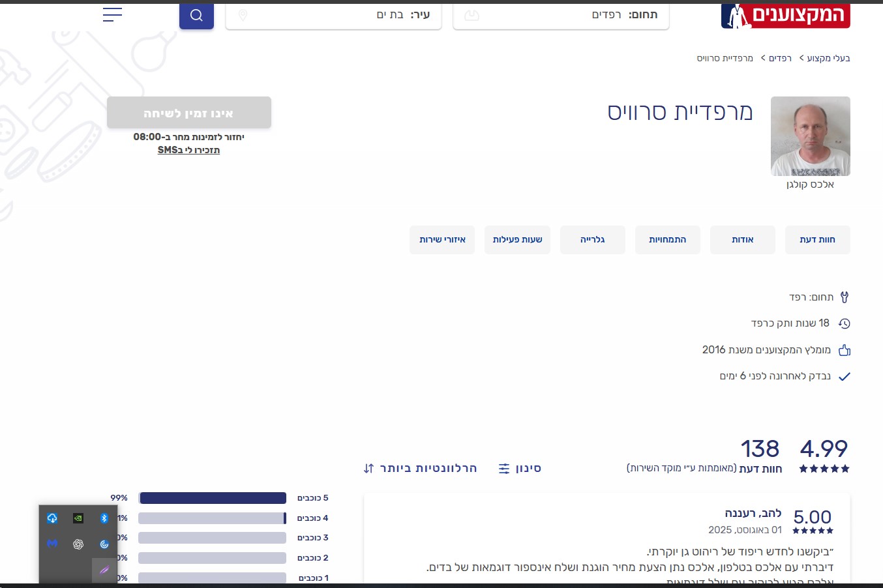Switch to the חוות דעת tab

point(817,240)
